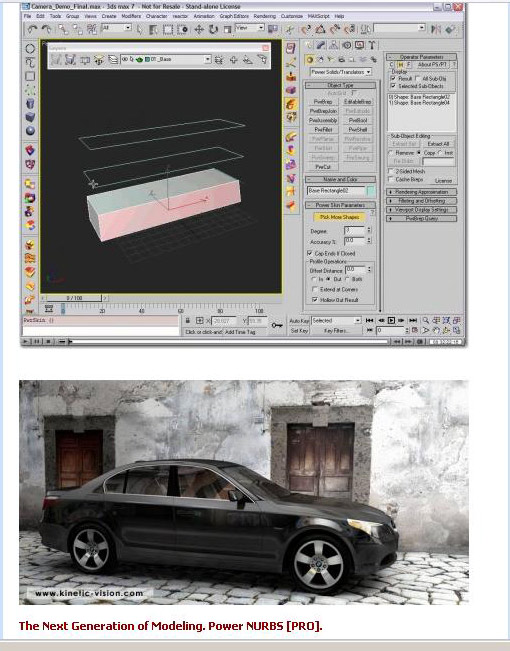The image size is (510, 651).
Task: Select the Rotate transform tool
Action: point(213,29)
